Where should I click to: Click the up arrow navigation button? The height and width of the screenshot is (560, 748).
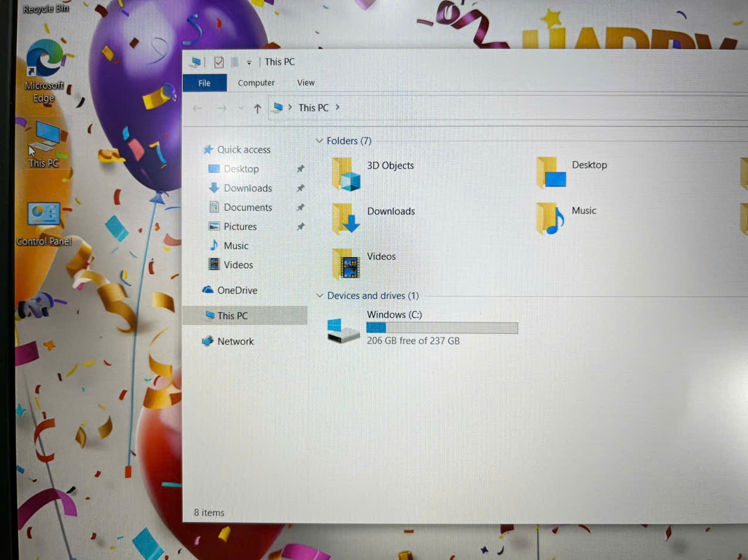pyautogui.click(x=257, y=108)
